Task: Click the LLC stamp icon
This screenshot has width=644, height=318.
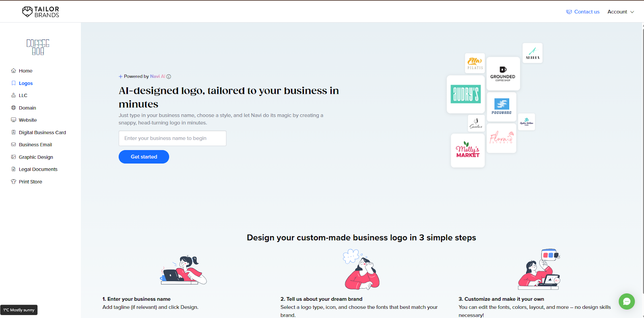Action: point(14,95)
